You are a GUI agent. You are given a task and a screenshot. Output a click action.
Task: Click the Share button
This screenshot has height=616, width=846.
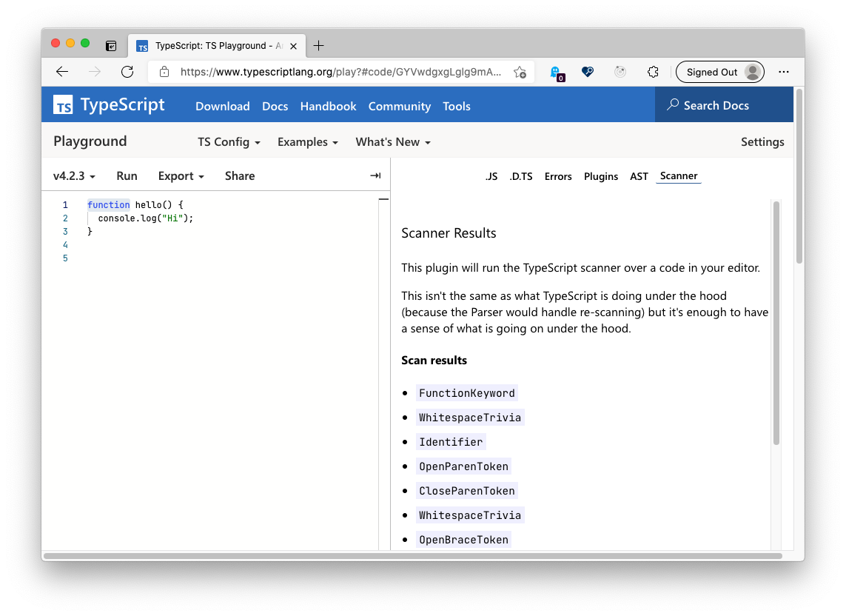click(240, 176)
